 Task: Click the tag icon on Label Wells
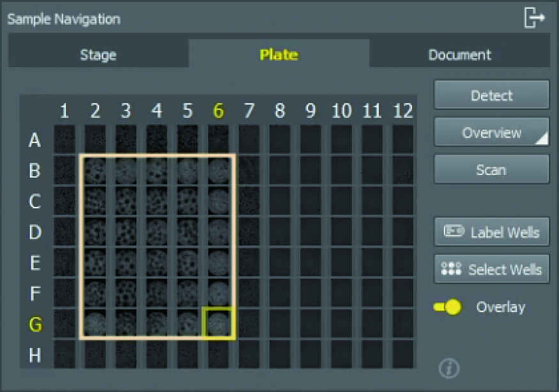(454, 232)
